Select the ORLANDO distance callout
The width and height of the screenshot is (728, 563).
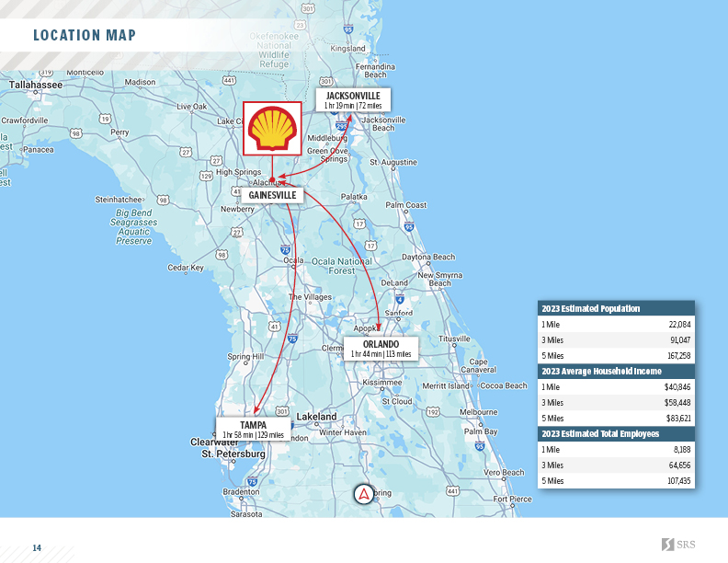381,349
